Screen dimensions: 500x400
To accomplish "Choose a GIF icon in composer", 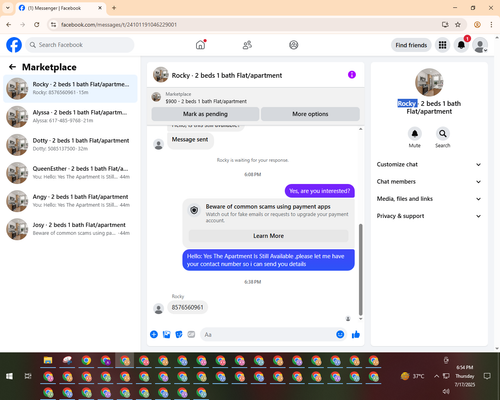I will [191, 334].
